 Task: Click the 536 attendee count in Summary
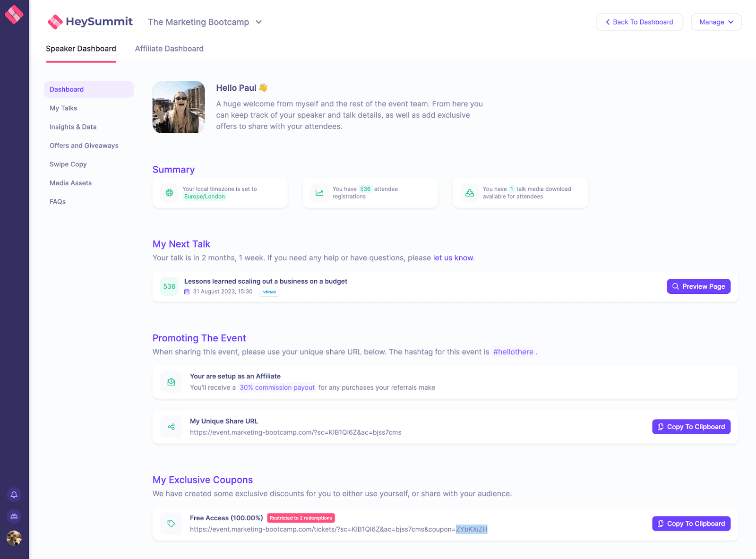click(365, 189)
